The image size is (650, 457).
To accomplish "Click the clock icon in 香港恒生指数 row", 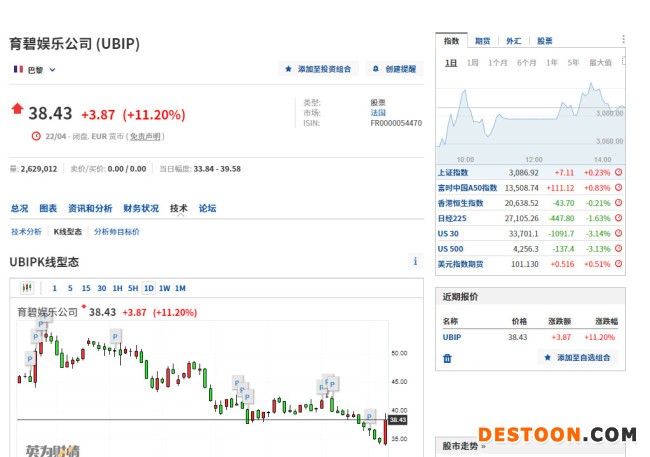I will coord(618,203).
